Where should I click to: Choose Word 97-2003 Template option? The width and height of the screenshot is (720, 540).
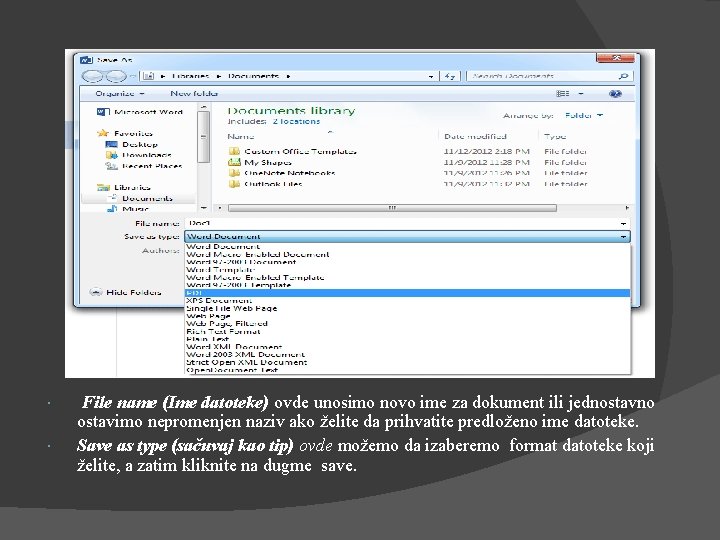point(408,285)
